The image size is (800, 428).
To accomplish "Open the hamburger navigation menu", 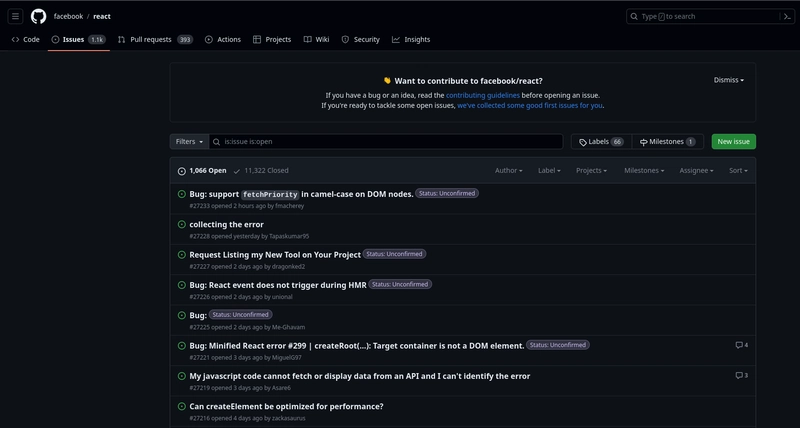I will pos(15,16).
